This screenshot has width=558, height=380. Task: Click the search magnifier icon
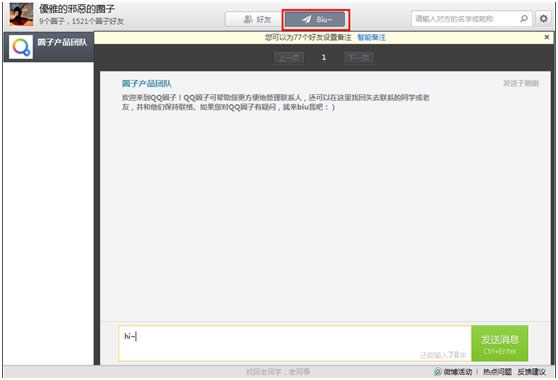pyautogui.click(x=524, y=19)
